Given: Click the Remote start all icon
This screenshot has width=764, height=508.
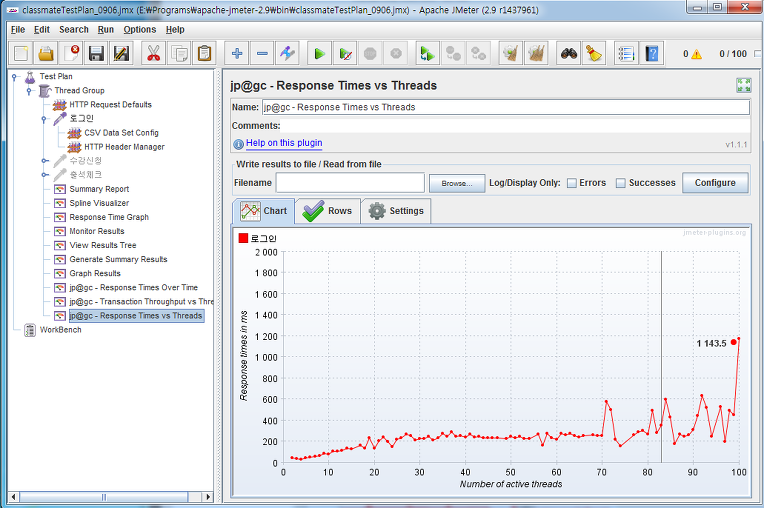Looking at the screenshot, I should click(x=427, y=53).
